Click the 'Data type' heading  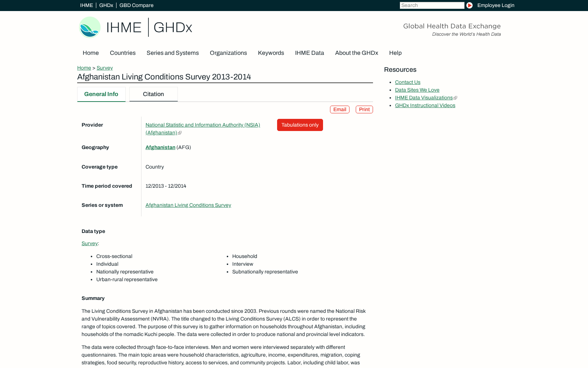(x=93, y=231)
